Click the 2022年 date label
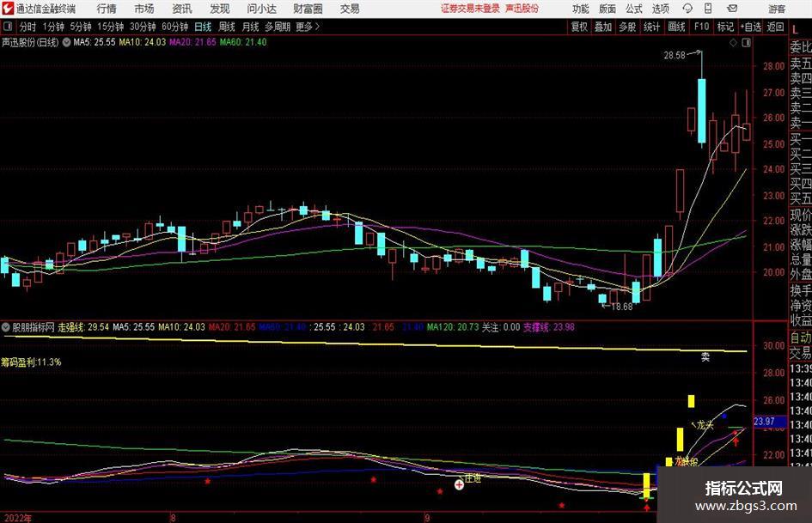This screenshot has height=523, width=812. point(18,518)
